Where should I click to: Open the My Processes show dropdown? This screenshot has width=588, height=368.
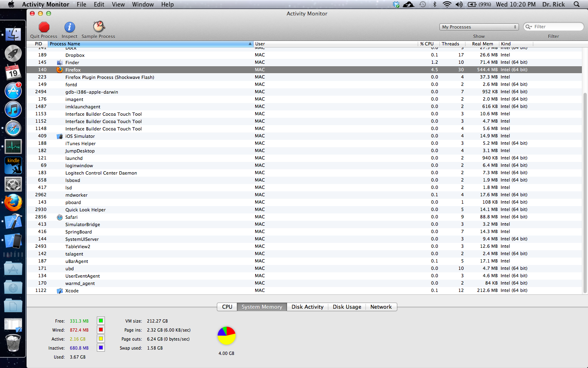(479, 27)
